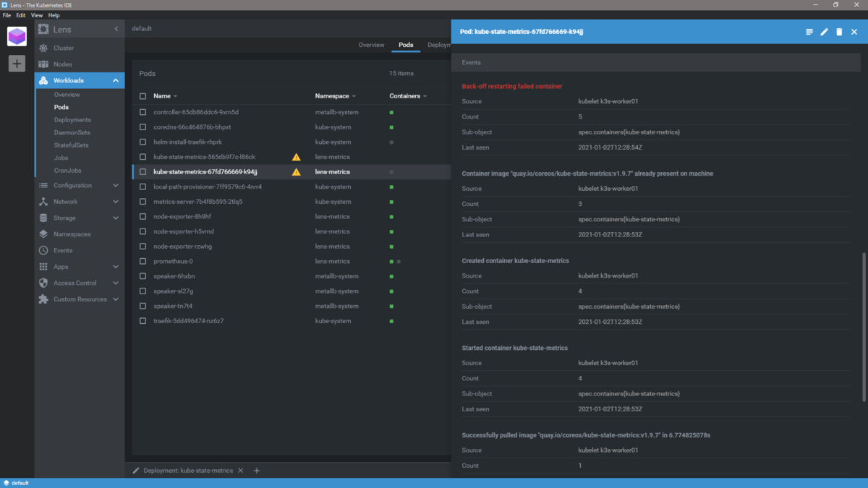Select the purple cluster icon
The width and height of the screenshot is (868, 488).
[x=17, y=36]
